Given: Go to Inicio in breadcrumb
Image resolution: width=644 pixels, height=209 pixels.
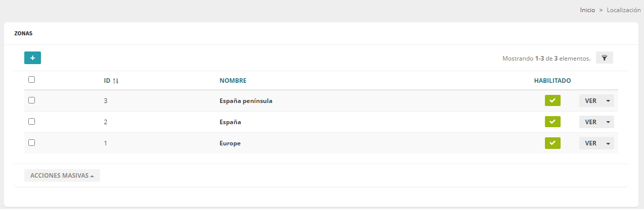Looking at the screenshot, I should pyautogui.click(x=587, y=10).
